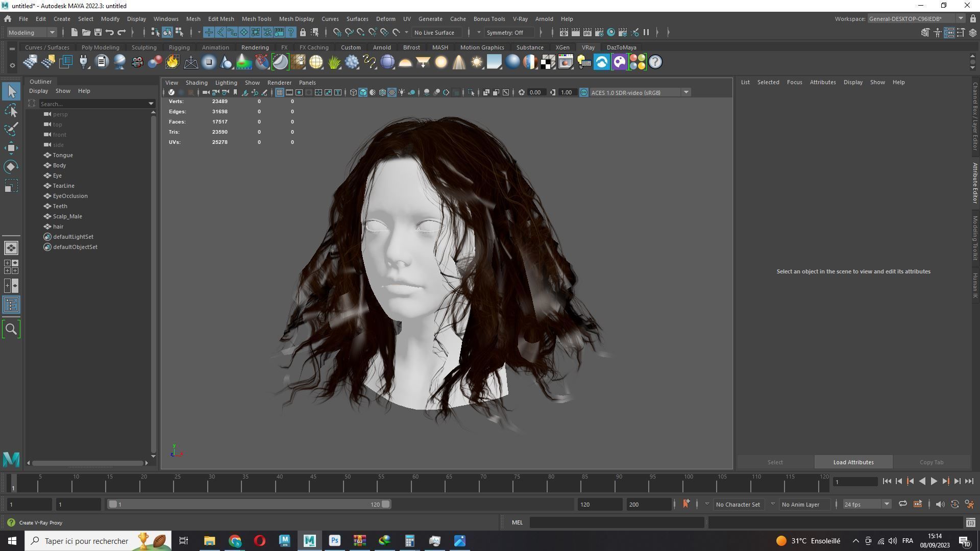This screenshot has width=980, height=551.
Task: Click the V-Ray dome light shelf icon
Action: tap(405, 62)
